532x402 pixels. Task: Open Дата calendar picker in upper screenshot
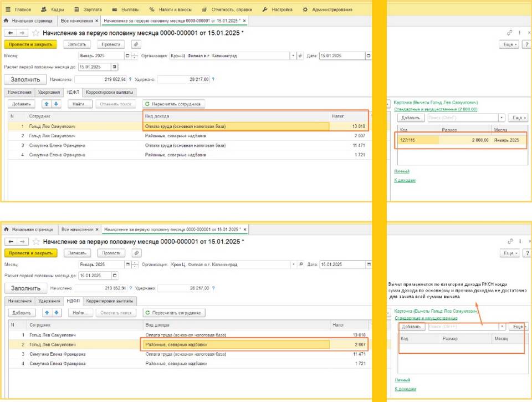coord(368,55)
